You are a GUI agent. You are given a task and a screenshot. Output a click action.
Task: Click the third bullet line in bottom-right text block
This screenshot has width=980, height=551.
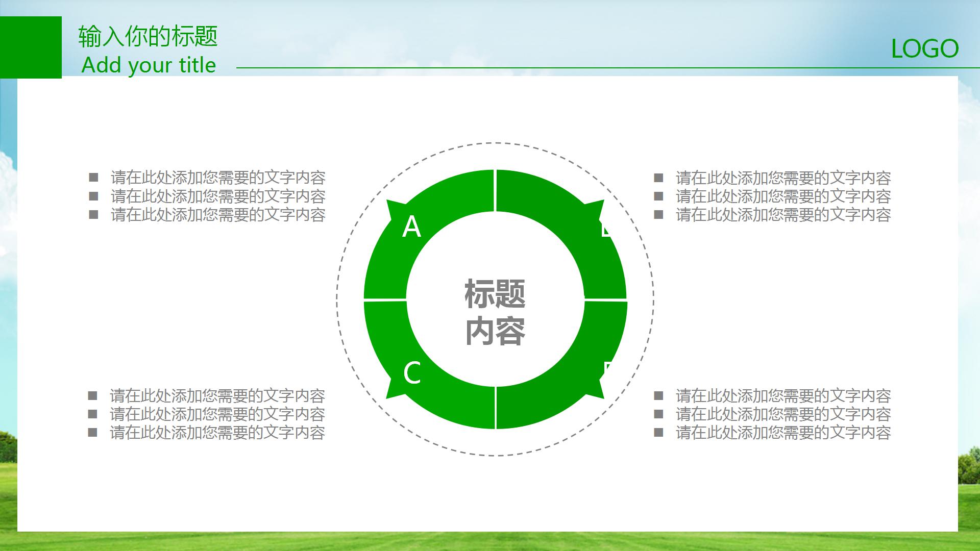[x=773, y=433]
